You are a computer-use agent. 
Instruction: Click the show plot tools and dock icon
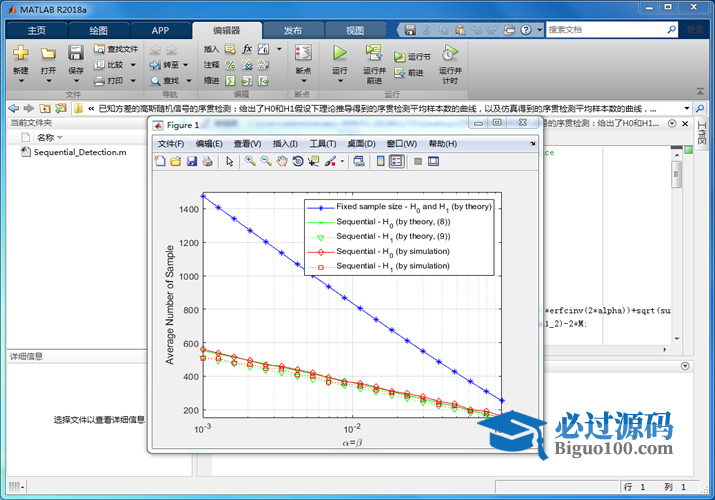click(x=433, y=161)
